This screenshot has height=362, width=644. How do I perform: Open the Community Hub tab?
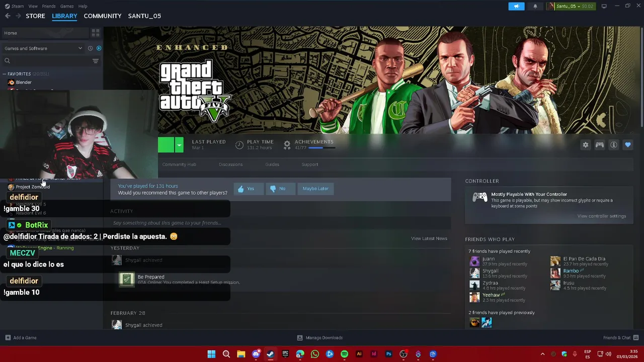179,164
